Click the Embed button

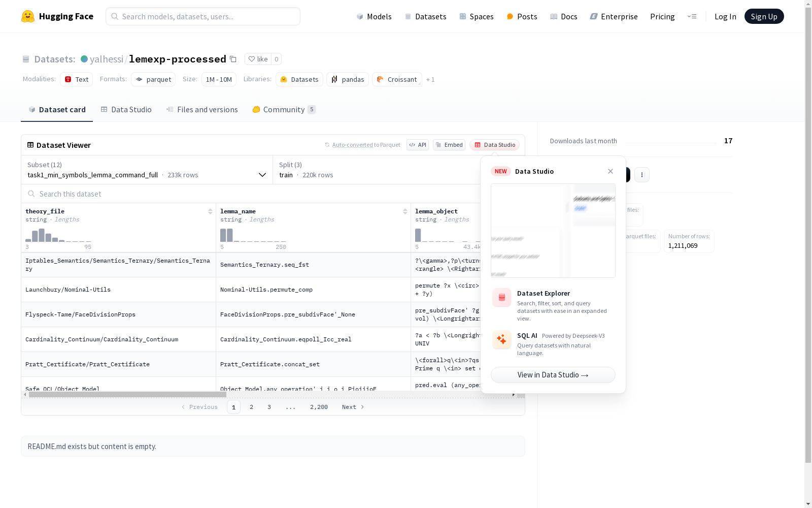click(449, 145)
